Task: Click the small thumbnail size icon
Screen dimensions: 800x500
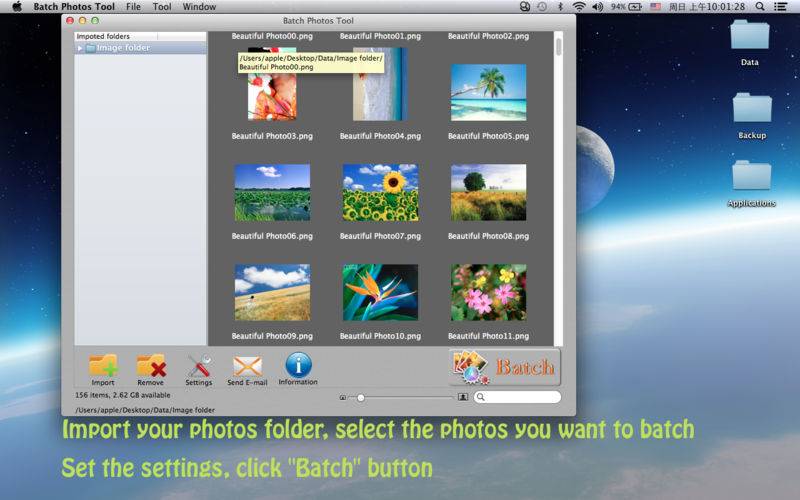Action: [343, 397]
